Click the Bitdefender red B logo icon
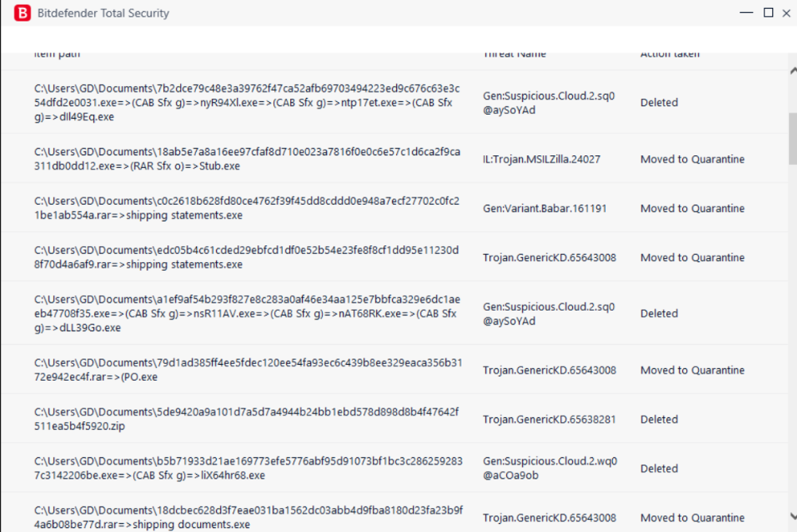 pos(22,13)
